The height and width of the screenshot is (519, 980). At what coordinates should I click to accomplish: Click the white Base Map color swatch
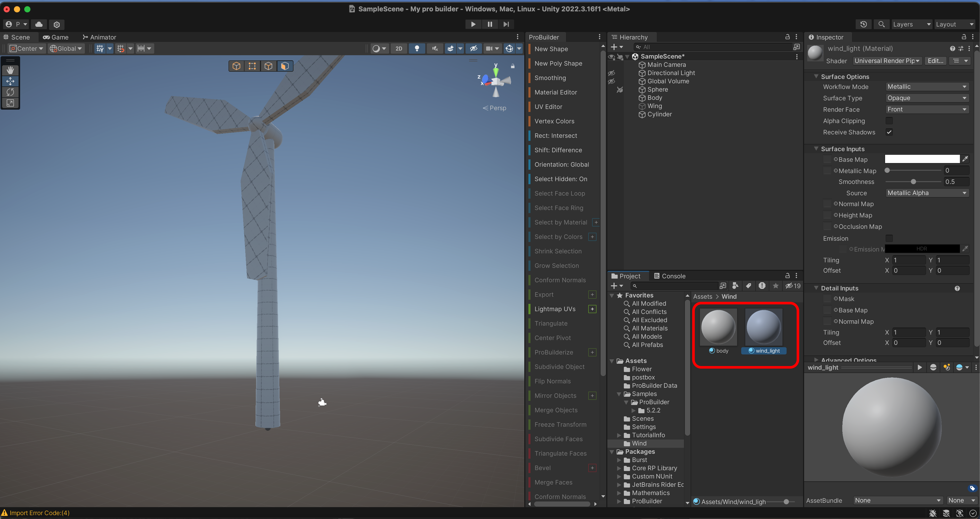tap(922, 159)
